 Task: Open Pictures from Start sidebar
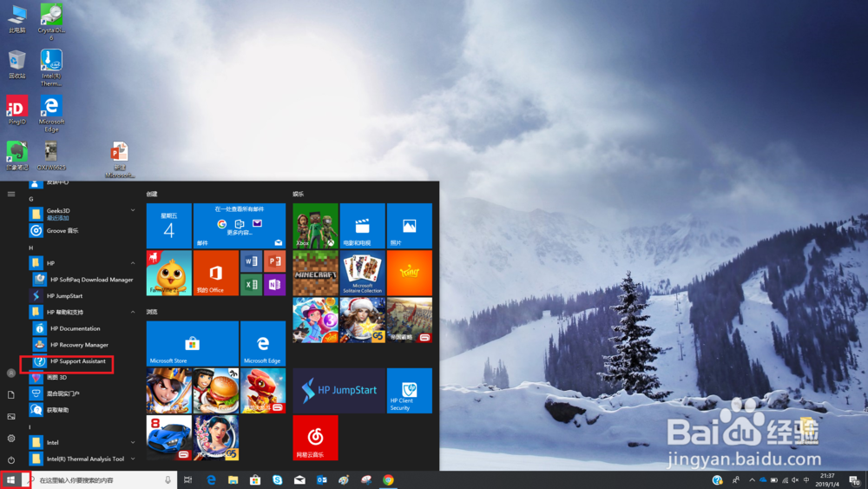coord(11,416)
